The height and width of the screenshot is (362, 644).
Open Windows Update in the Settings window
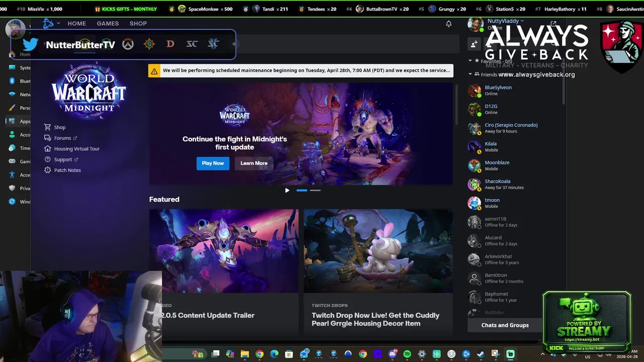(19, 202)
